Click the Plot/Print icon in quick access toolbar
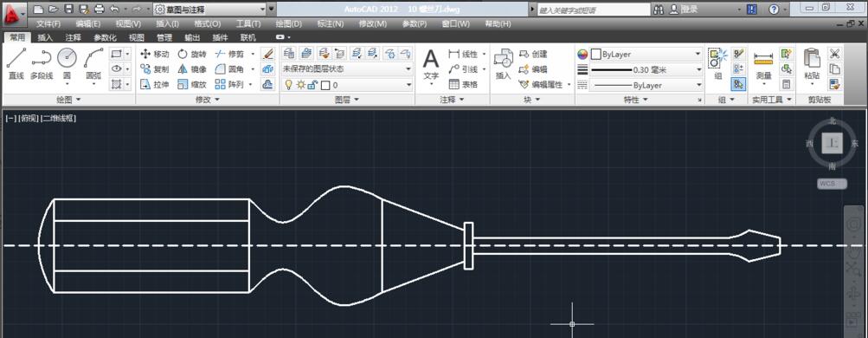This screenshot has height=338, width=868. (100, 9)
